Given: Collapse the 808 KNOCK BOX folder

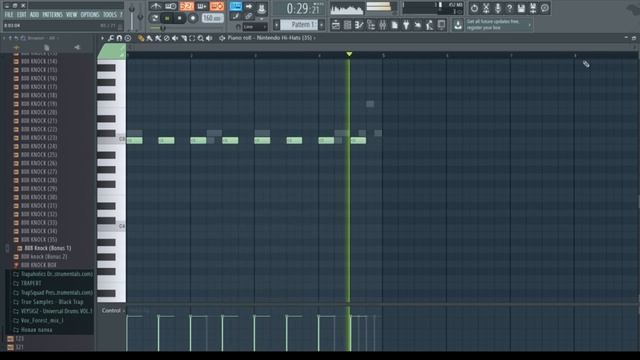Looking at the screenshot, I should click(x=35, y=265).
